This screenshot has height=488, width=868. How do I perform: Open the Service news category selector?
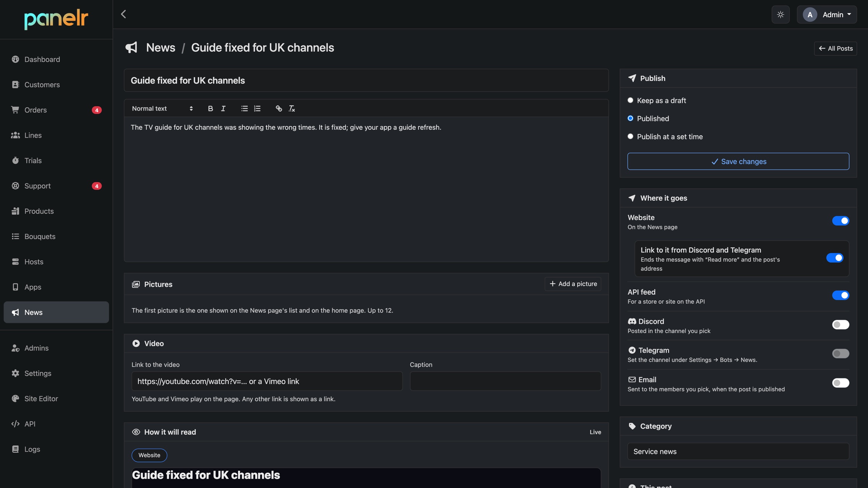click(x=738, y=451)
